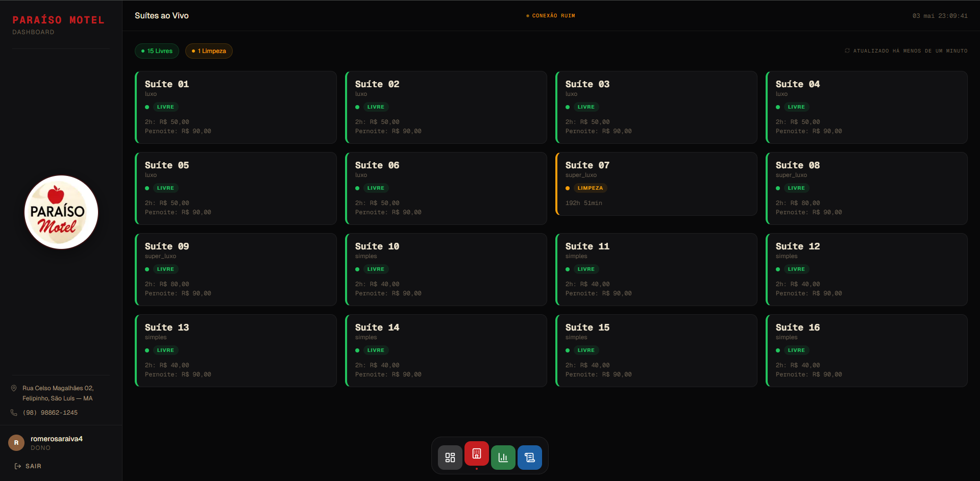The height and width of the screenshot is (481, 980).
Task: Select the Suíte 08 super_luxo card
Action: (x=867, y=188)
